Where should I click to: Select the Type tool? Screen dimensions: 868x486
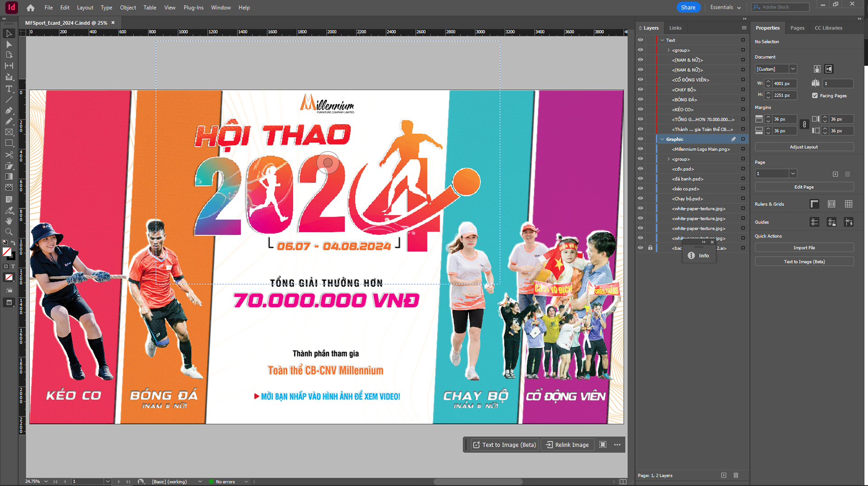tap(9, 89)
